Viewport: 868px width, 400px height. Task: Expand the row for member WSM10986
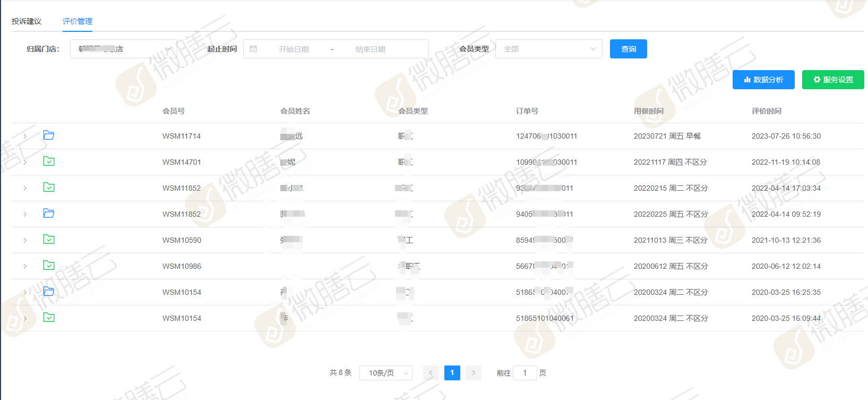click(x=25, y=267)
